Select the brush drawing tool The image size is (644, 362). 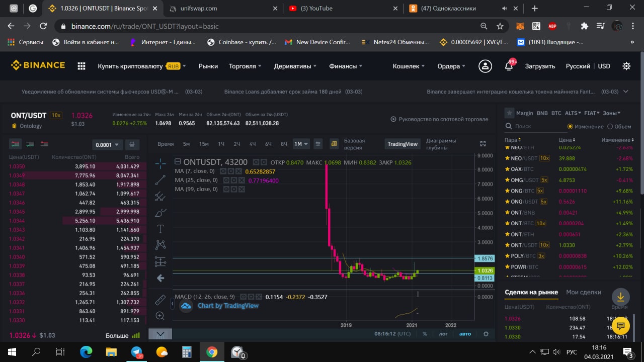[x=160, y=213]
